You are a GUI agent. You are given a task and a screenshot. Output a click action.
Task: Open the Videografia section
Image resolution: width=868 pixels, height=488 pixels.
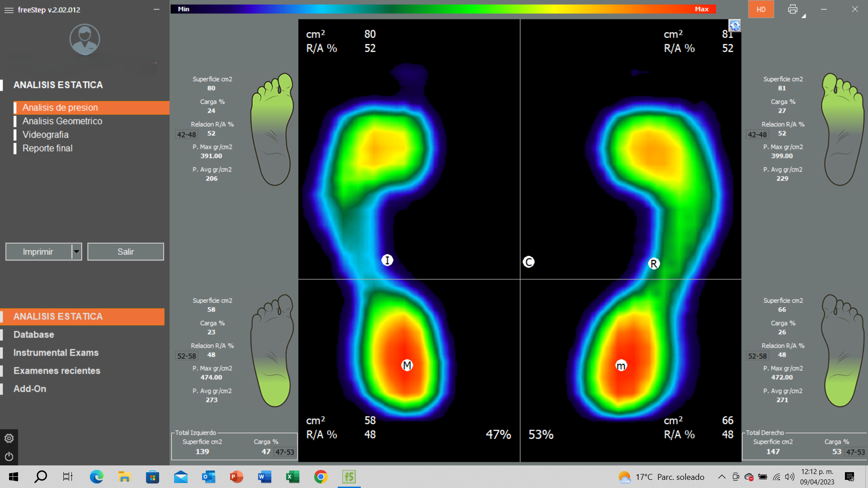click(x=46, y=135)
